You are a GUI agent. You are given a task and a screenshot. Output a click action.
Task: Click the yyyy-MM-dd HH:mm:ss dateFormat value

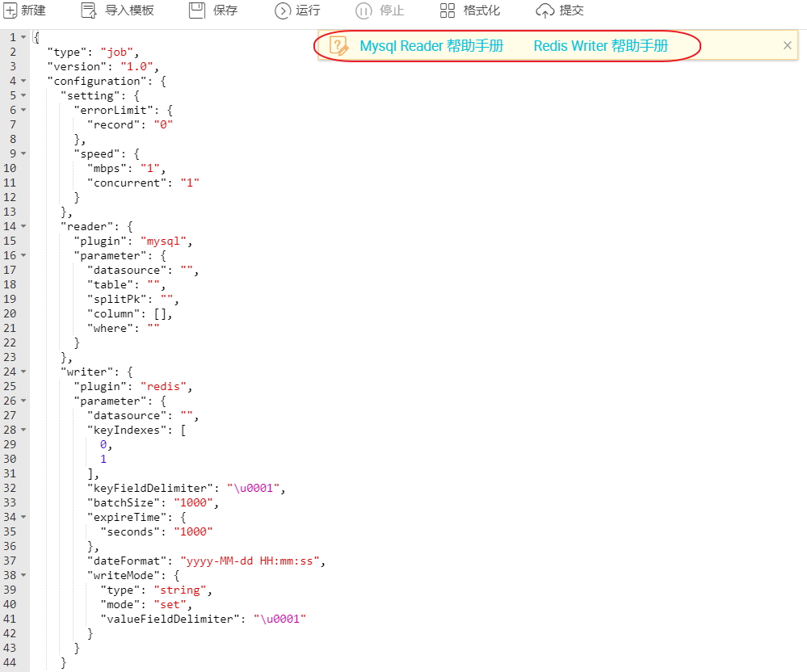tap(250, 561)
